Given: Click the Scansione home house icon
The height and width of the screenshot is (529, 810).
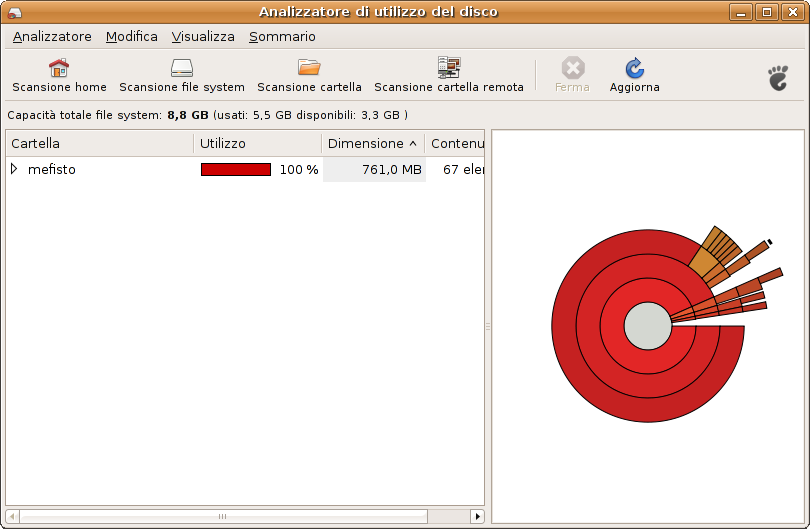Looking at the screenshot, I should point(59,68).
